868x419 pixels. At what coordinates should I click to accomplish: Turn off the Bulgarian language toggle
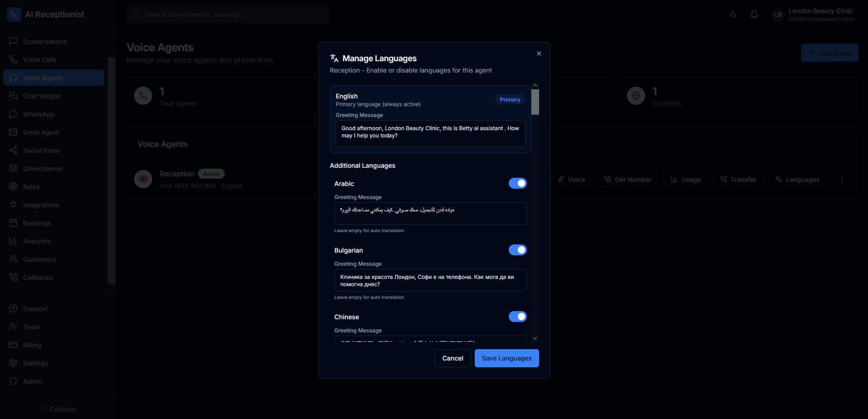[517, 250]
